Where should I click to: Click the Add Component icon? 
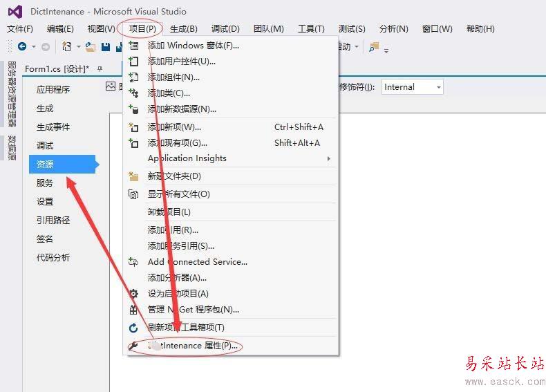click(x=133, y=77)
